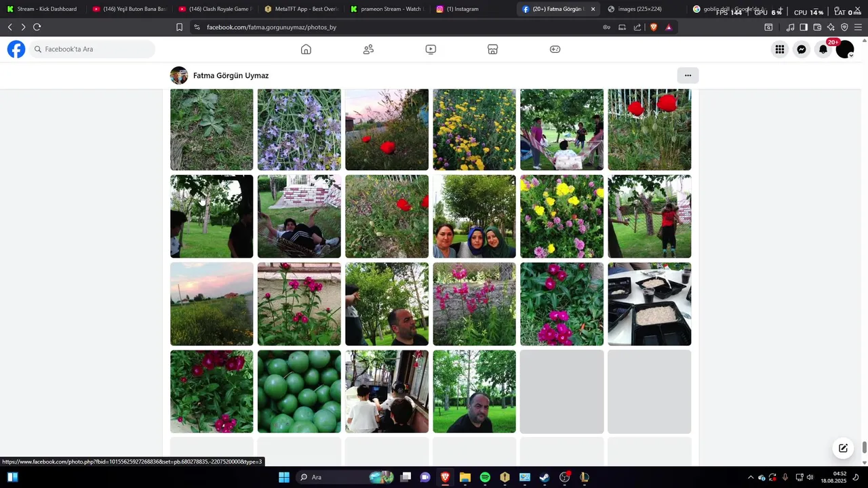Click the Brave Shields lion icon
This screenshot has width=868, height=488.
(654, 27)
